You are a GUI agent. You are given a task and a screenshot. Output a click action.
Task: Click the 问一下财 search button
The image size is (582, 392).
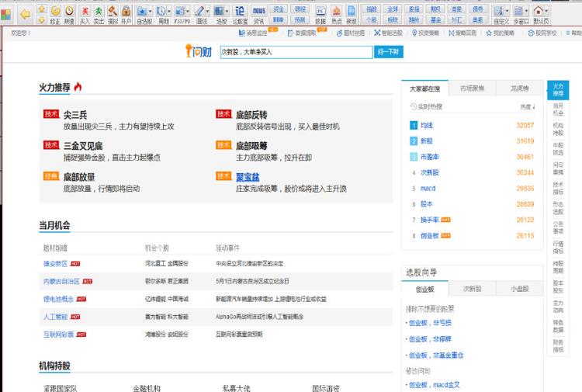click(x=388, y=51)
